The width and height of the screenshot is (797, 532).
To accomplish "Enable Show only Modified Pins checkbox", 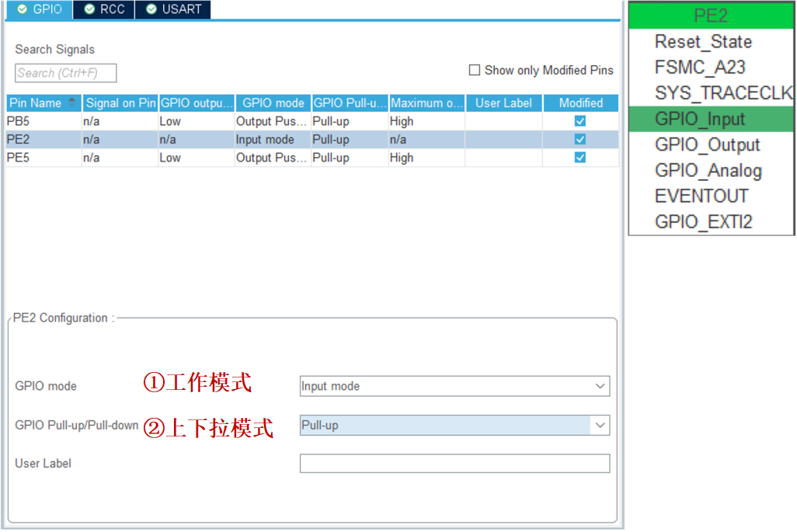I will click(x=475, y=71).
